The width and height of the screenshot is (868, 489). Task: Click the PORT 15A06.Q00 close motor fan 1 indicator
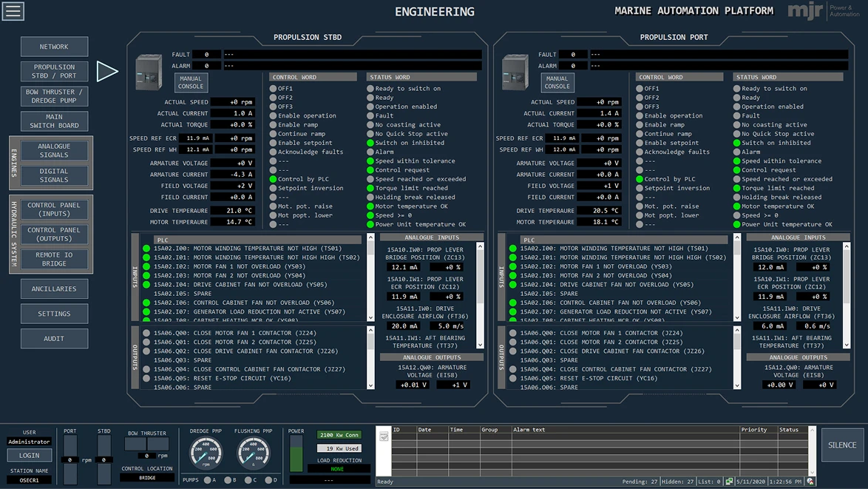512,334
